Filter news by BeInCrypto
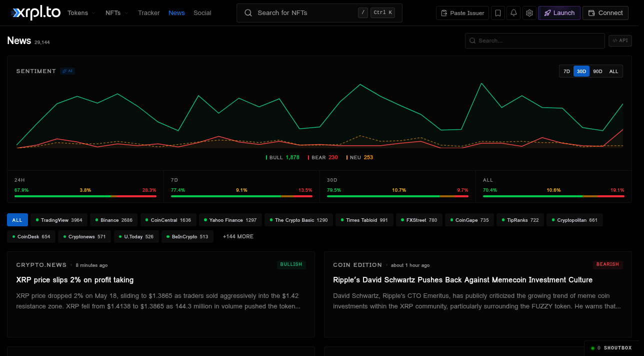644x356 pixels. click(x=187, y=236)
